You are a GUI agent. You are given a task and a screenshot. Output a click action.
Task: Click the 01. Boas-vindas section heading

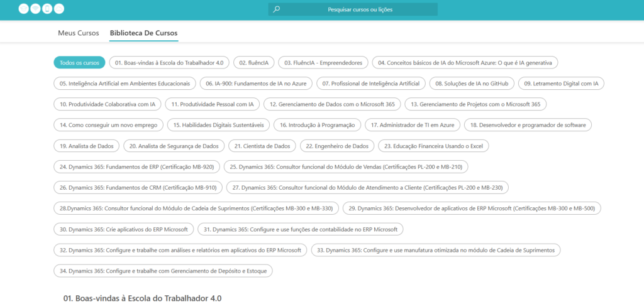tap(143, 298)
